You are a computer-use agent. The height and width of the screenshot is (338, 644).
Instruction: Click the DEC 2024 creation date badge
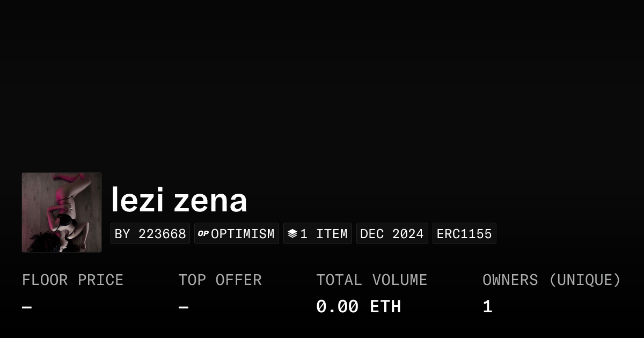[392, 234]
